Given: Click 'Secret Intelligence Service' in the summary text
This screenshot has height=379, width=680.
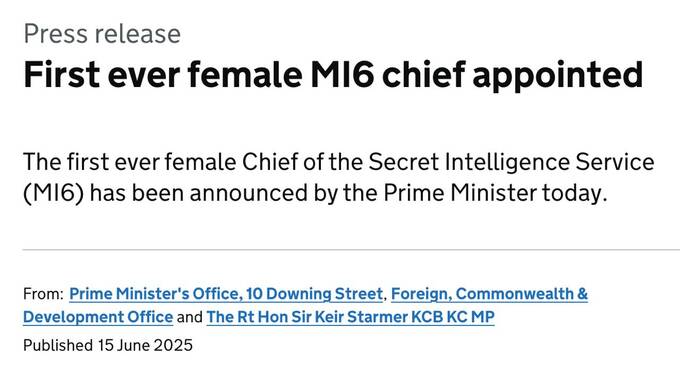Looking at the screenshot, I should [x=511, y=162].
